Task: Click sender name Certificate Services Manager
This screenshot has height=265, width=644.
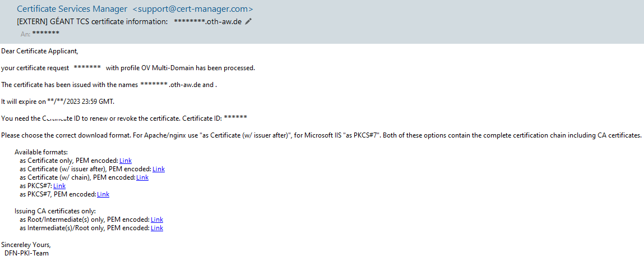Action: click(72, 8)
